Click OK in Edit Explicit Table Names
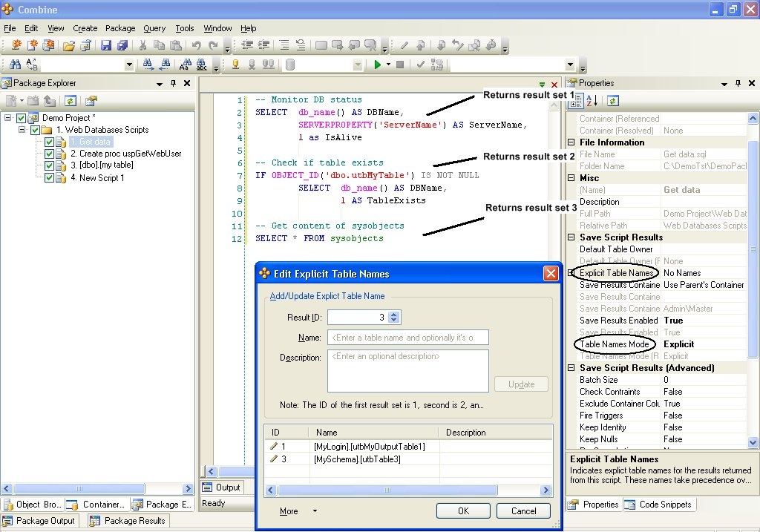The image size is (760, 532). [x=463, y=511]
